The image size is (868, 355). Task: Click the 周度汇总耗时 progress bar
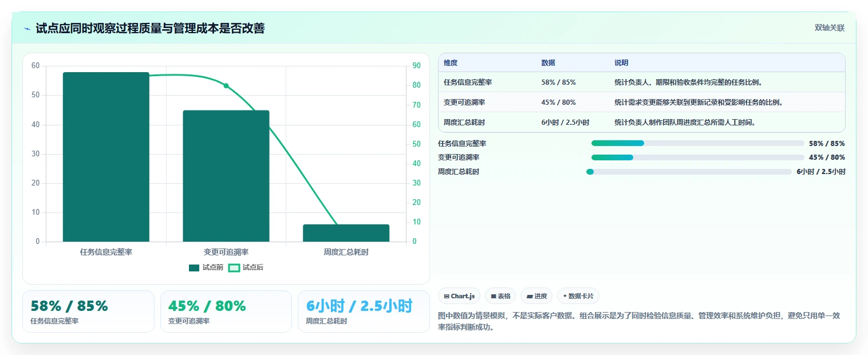[689, 172]
